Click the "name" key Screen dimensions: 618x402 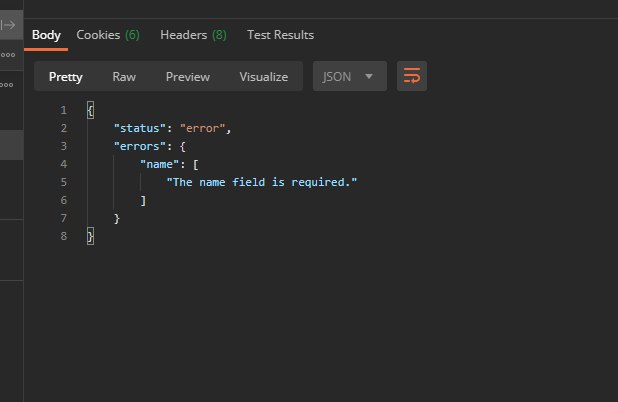(x=160, y=164)
